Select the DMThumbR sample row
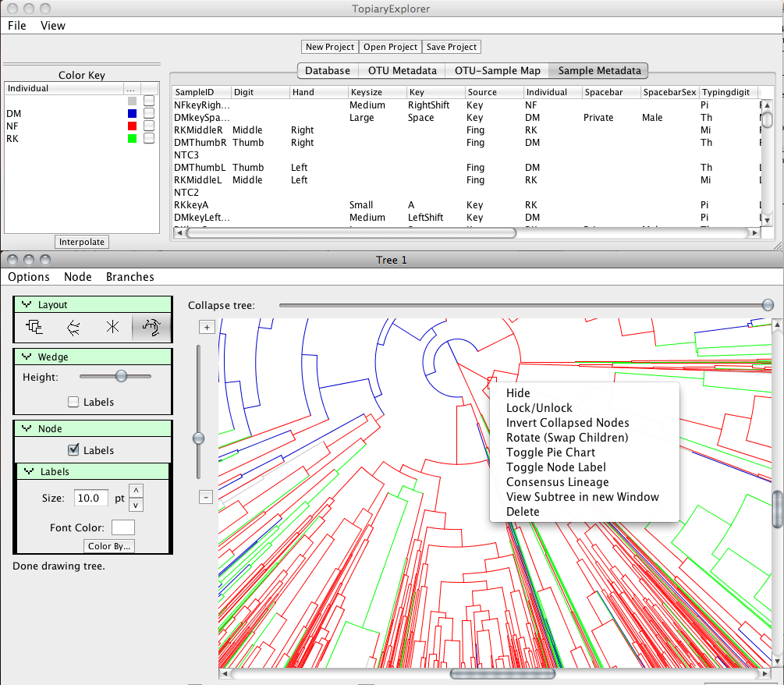 tap(466, 143)
